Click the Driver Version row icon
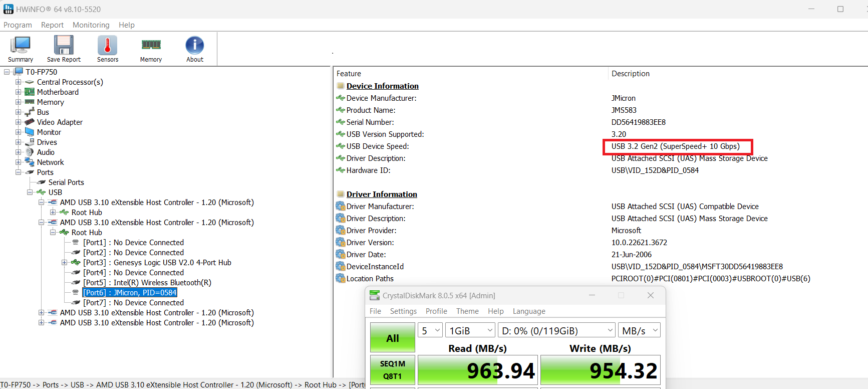The image size is (868, 389). [341, 242]
